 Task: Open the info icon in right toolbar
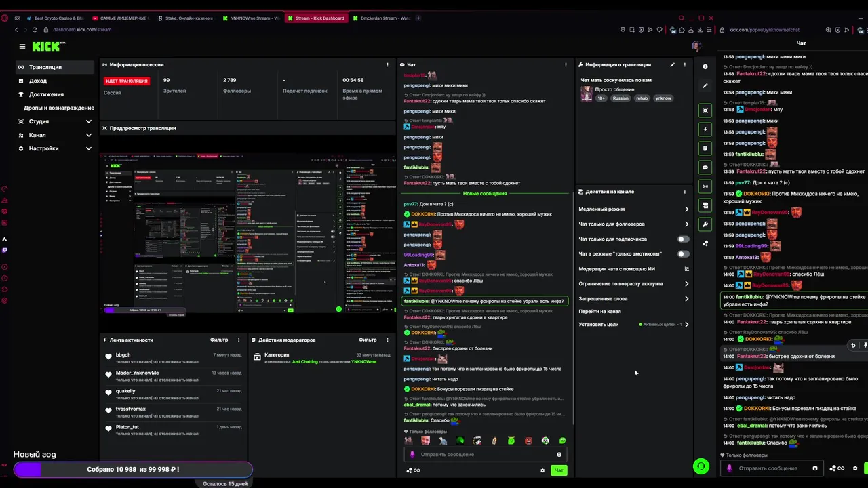pyautogui.click(x=705, y=66)
